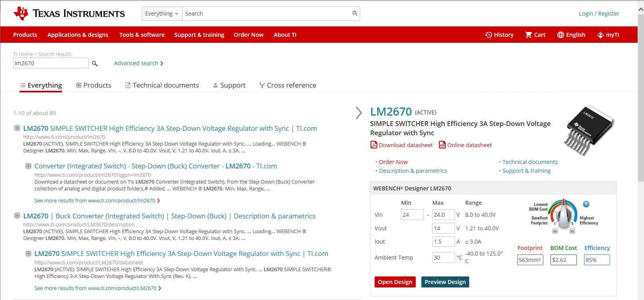Open the Tools & software menu
Screen dimensions: 644x300
142,35
